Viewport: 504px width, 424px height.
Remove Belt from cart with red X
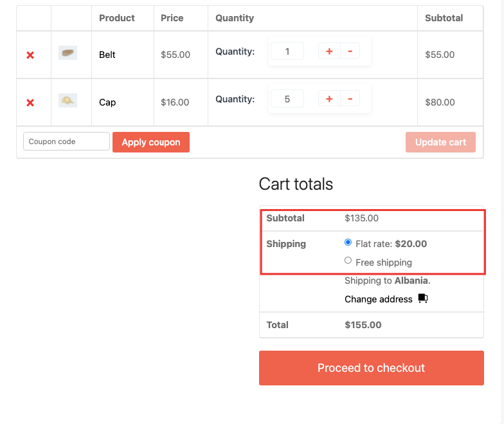tap(30, 55)
